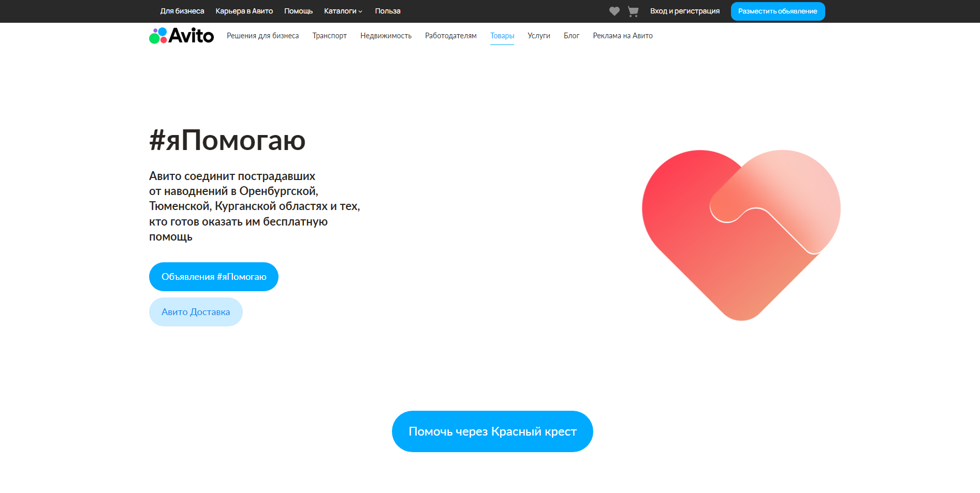Viewport: 980px width, 493px height.
Task: Click Вход и регистрация
Action: pos(684,11)
